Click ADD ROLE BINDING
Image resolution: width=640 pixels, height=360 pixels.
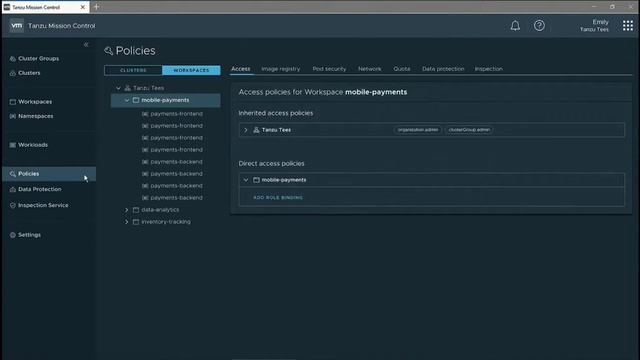pos(278,198)
